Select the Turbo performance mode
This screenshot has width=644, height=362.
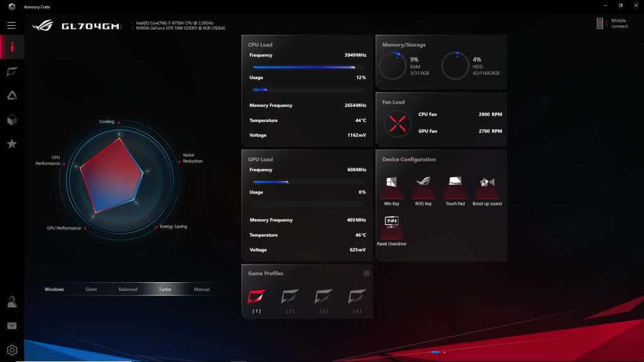click(165, 289)
